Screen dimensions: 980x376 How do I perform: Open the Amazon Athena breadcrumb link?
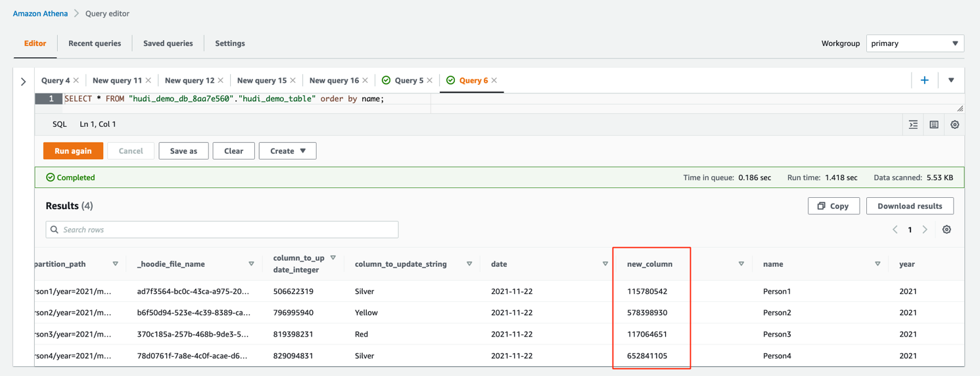point(40,13)
